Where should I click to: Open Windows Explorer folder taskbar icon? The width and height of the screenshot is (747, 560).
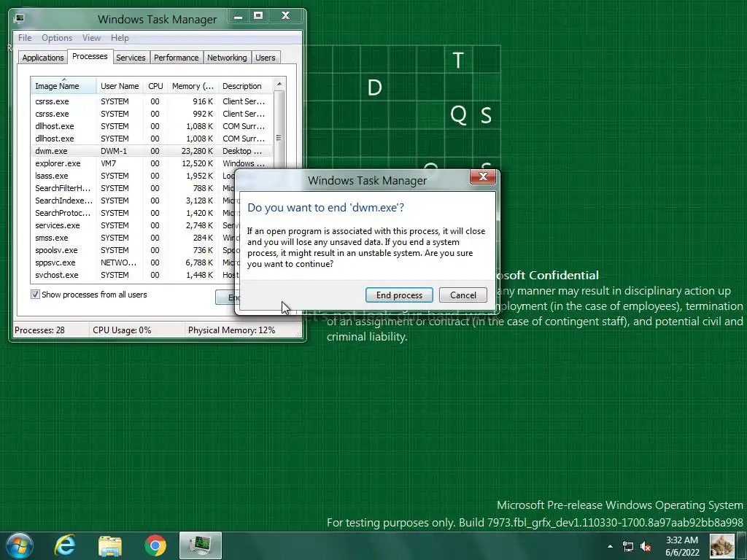click(110, 545)
